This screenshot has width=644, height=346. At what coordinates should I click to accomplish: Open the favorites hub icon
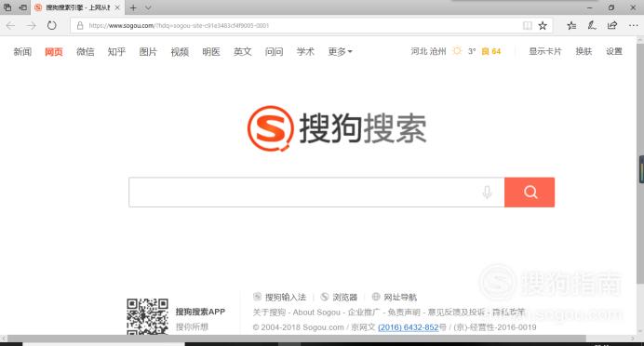[571, 25]
